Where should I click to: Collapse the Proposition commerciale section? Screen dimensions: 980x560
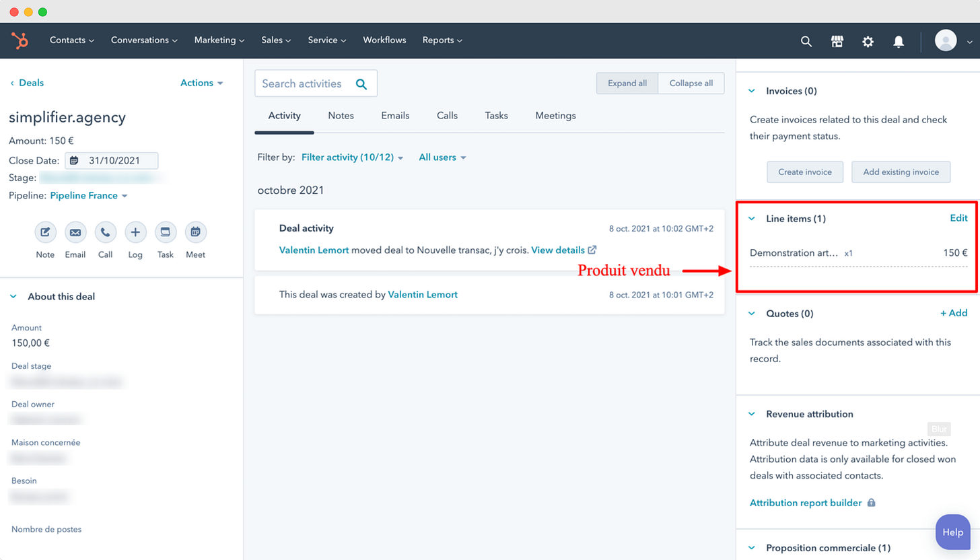[x=752, y=548]
